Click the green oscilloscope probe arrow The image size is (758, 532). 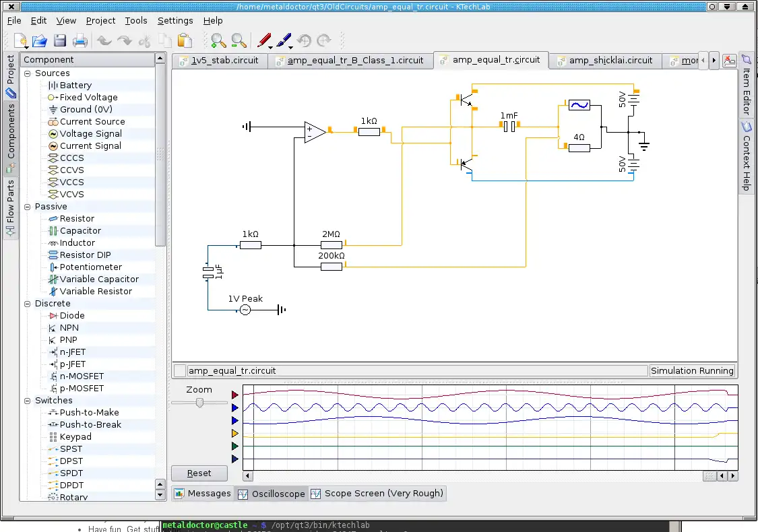235,446
